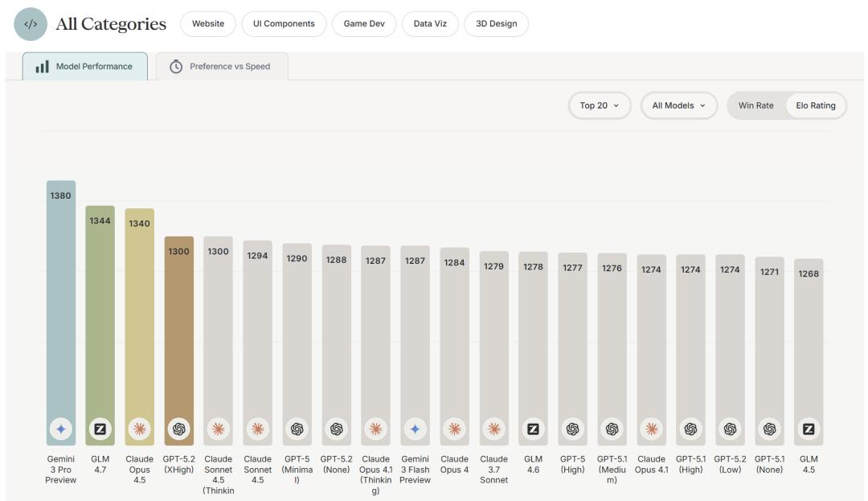Click the 1380 Gemini 3 Pro bar

[61, 306]
